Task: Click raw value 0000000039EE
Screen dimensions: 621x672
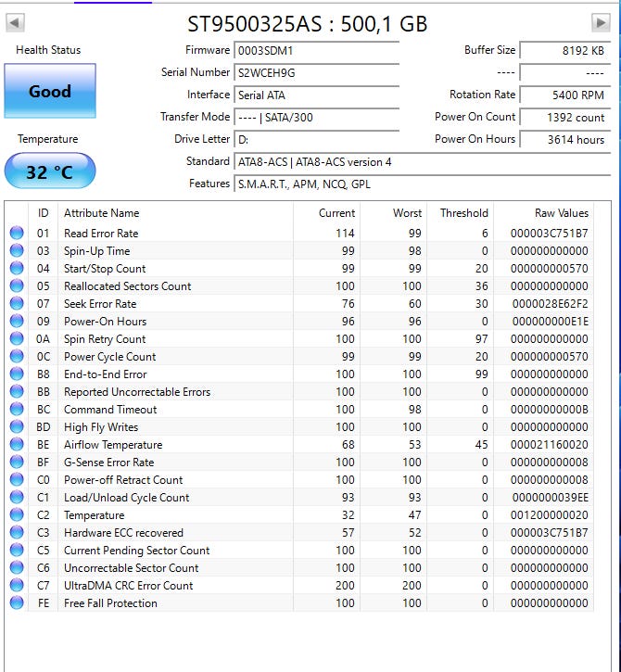Action: pyautogui.click(x=551, y=498)
